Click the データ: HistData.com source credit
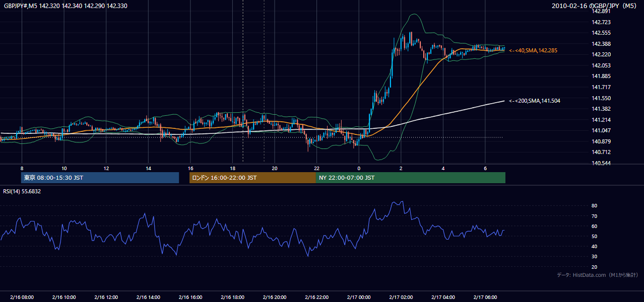 [598, 275]
